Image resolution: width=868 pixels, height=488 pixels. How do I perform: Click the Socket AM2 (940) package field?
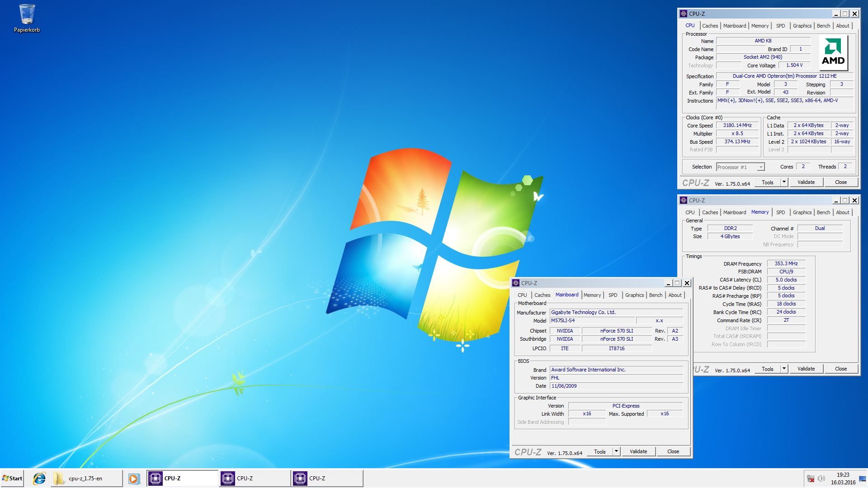click(x=763, y=57)
